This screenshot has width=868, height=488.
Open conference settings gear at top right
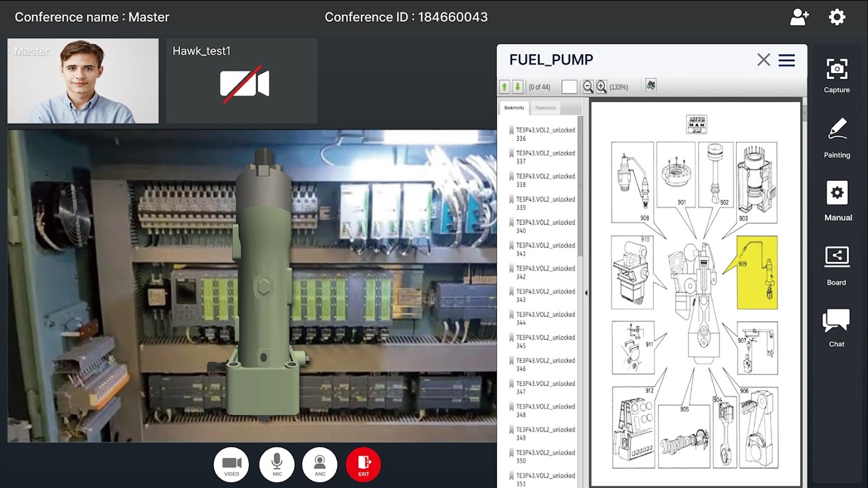coord(837,17)
